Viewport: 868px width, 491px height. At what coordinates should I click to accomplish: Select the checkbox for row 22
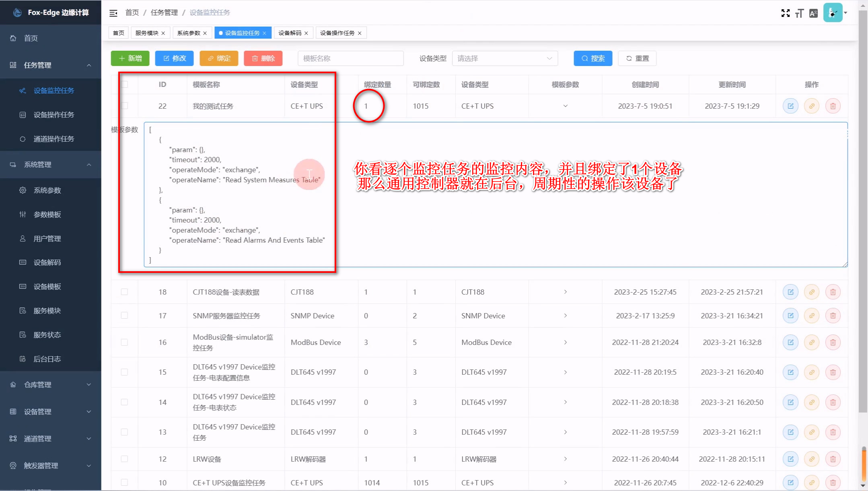click(x=125, y=106)
